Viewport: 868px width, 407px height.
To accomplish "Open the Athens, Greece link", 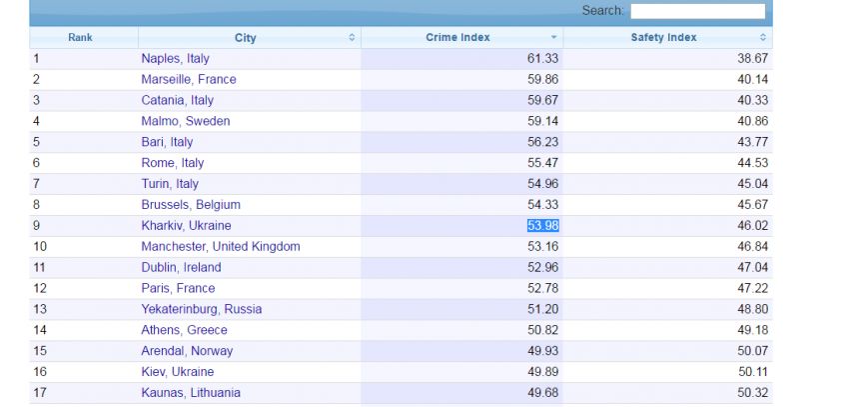I will [185, 330].
